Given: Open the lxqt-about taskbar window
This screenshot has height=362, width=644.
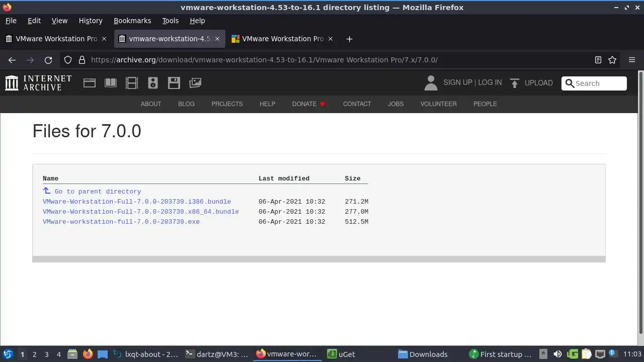Looking at the screenshot, I should [145, 354].
